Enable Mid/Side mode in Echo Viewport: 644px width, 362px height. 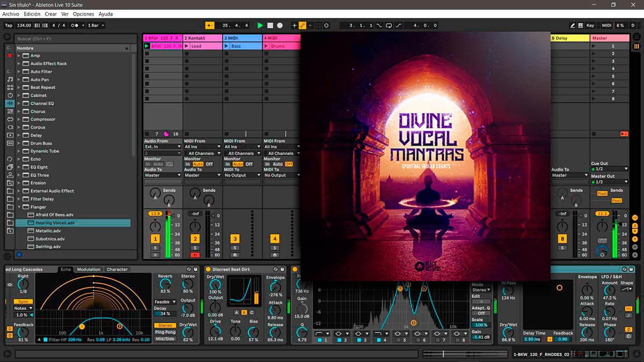(165, 338)
